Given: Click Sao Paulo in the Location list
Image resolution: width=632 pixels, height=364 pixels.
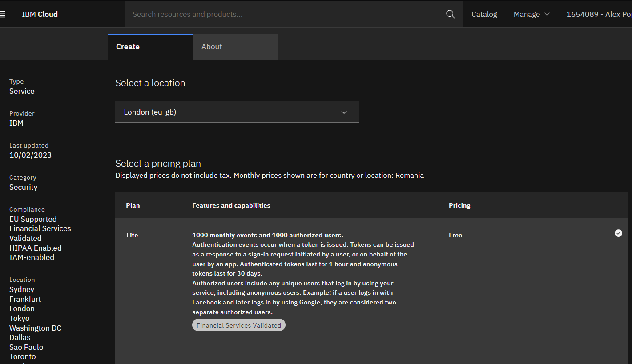Looking at the screenshot, I should (26, 347).
